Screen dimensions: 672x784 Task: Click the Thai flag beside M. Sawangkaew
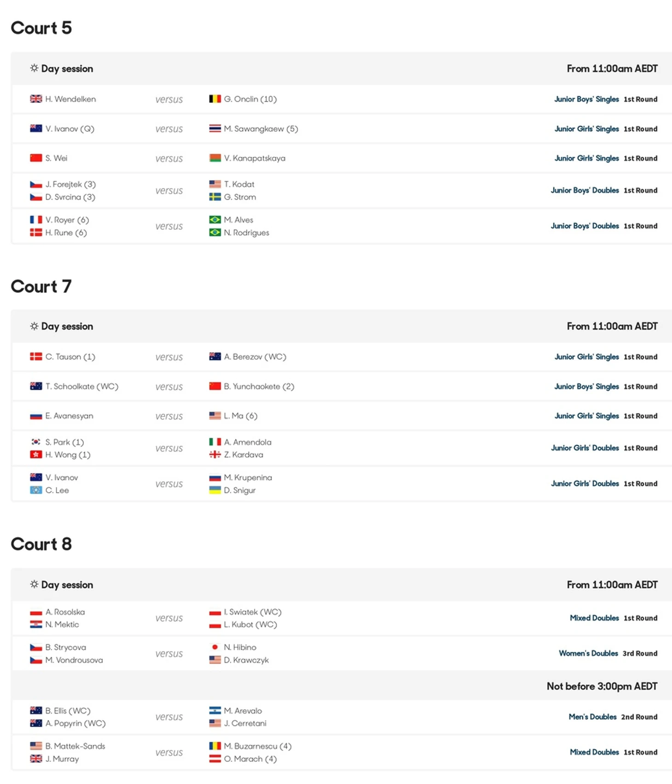coord(214,129)
